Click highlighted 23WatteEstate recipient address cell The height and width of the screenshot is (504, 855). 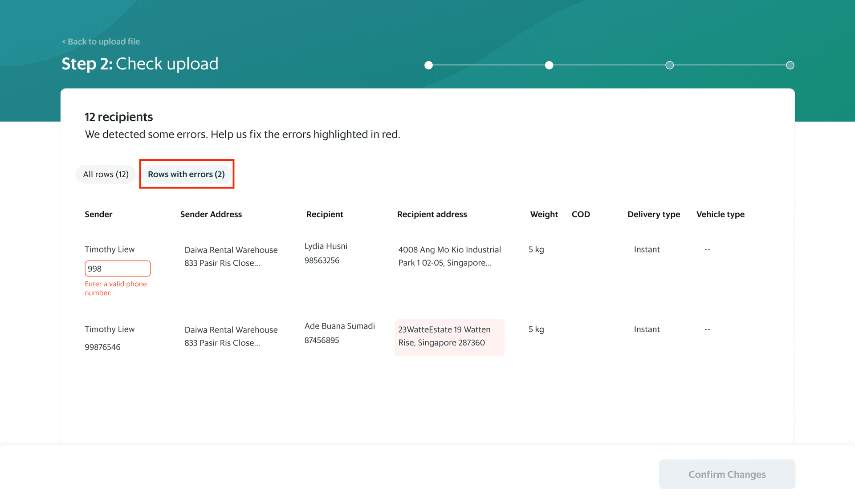(449, 337)
